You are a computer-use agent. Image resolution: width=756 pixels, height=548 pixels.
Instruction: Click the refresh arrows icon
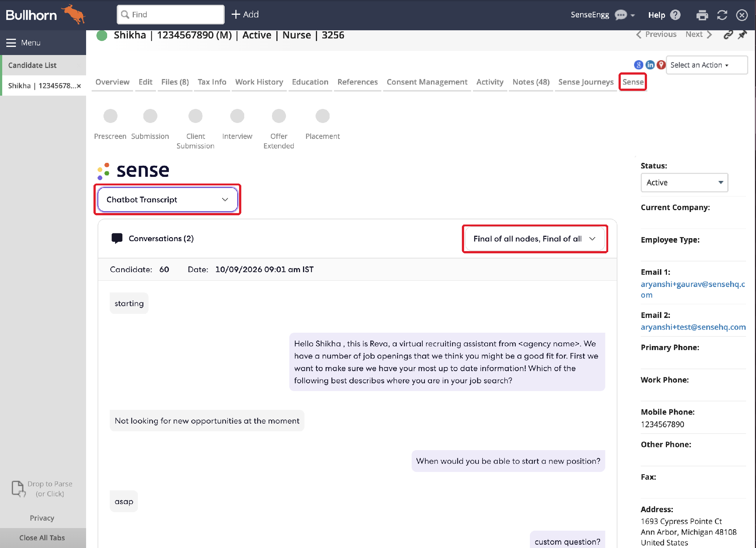tap(722, 15)
